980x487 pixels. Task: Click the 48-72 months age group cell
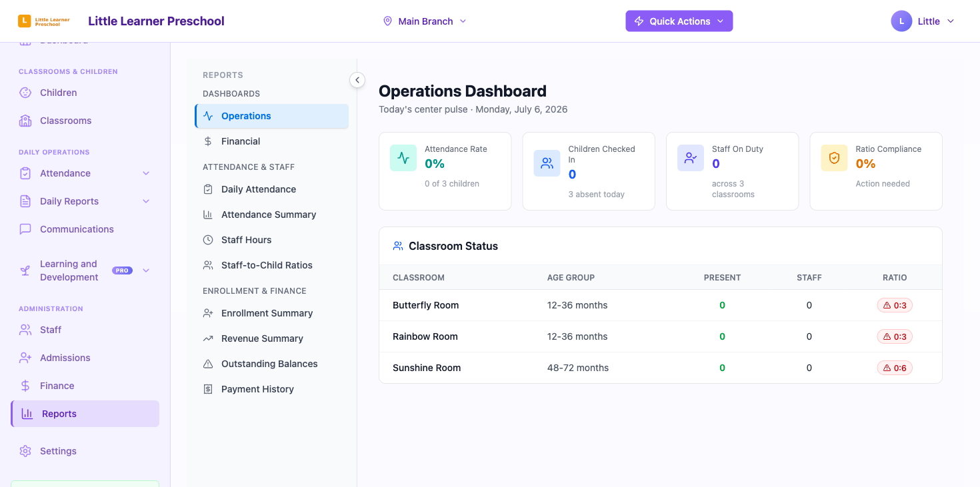point(577,368)
